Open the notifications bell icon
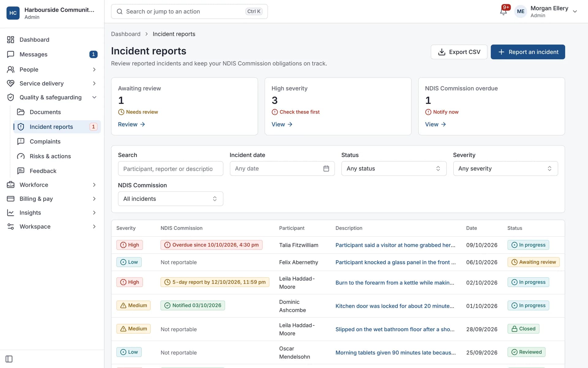 (x=503, y=11)
